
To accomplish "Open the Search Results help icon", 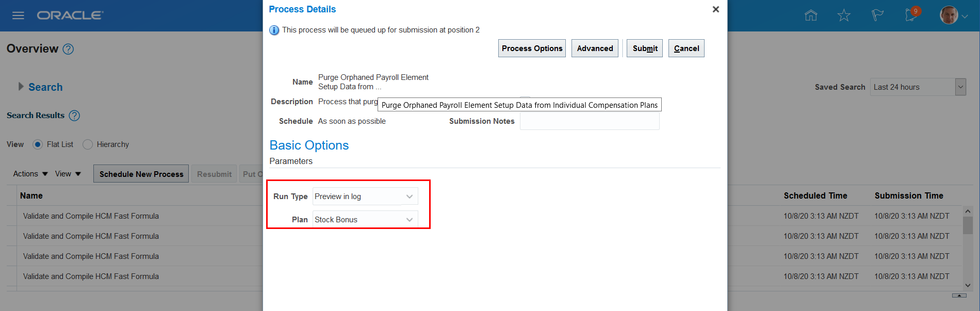I will [x=74, y=116].
